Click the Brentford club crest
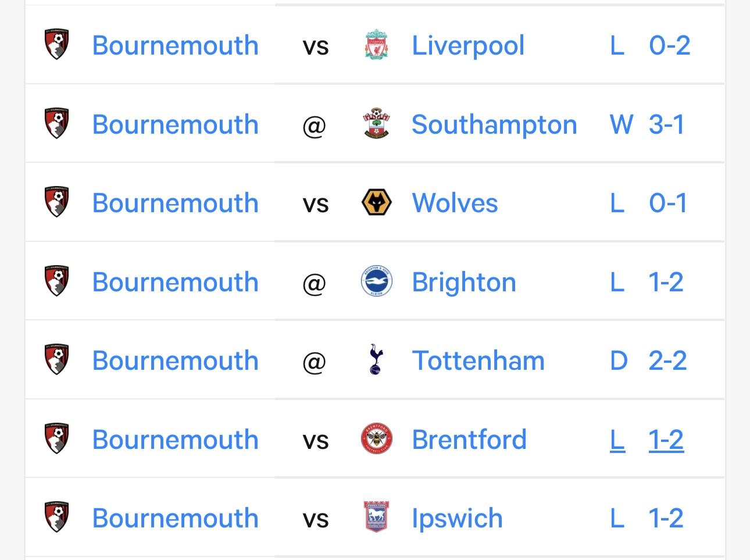This screenshot has height=560, width=750. pos(376,439)
